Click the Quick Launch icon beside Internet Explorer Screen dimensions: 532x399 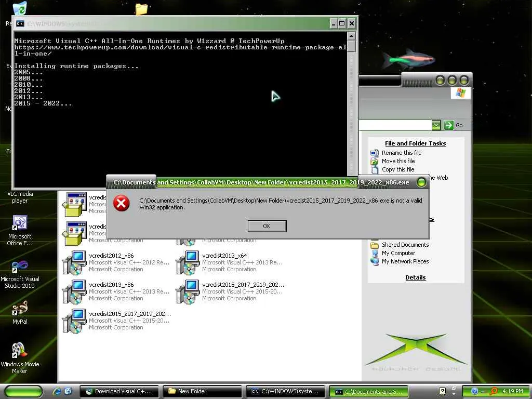pos(68,391)
